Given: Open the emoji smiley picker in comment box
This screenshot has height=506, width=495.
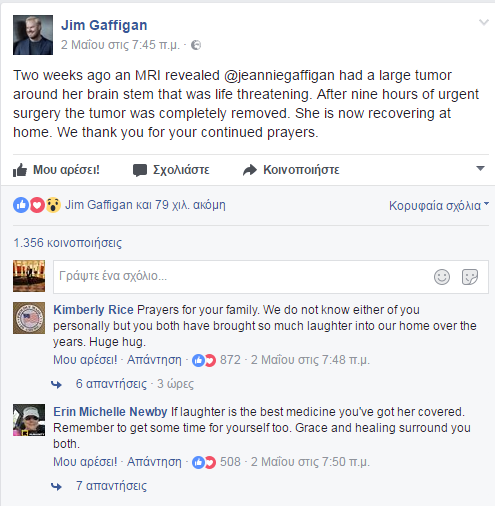Looking at the screenshot, I should (442, 277).
